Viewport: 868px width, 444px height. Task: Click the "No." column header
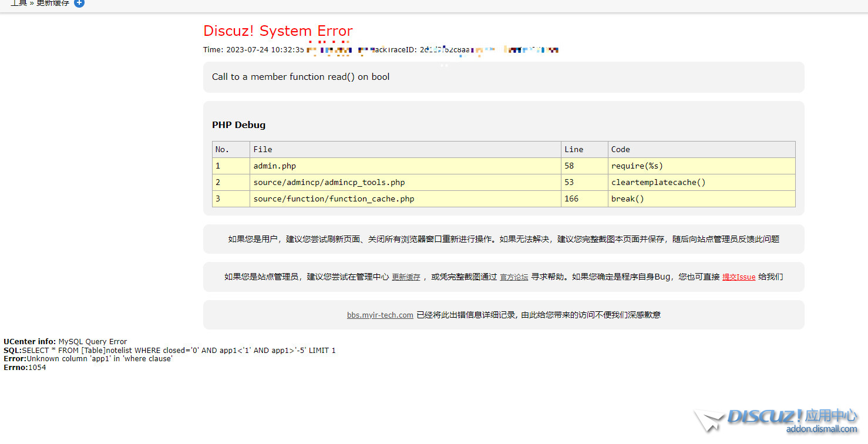pos(231,149)
